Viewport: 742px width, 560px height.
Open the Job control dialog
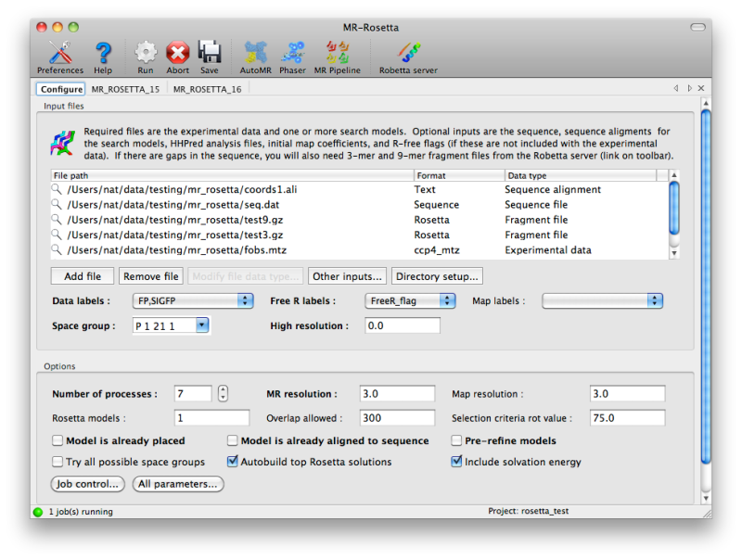[x=86, y=483]
